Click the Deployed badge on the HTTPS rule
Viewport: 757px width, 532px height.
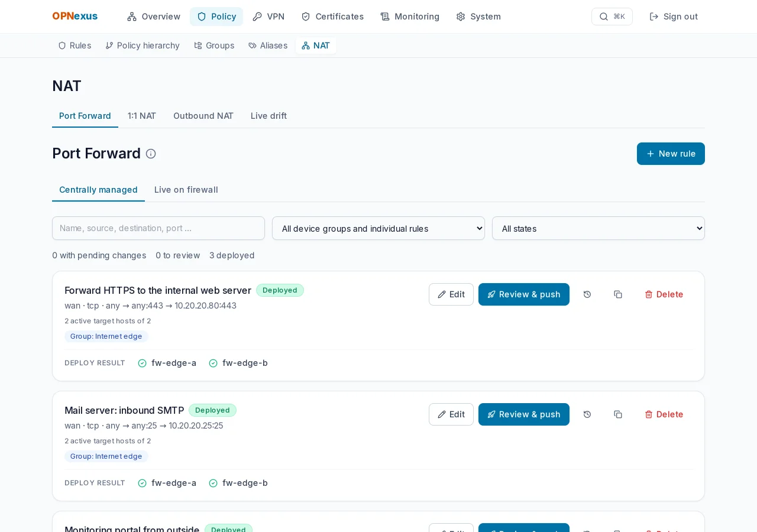tap(280, 290)
